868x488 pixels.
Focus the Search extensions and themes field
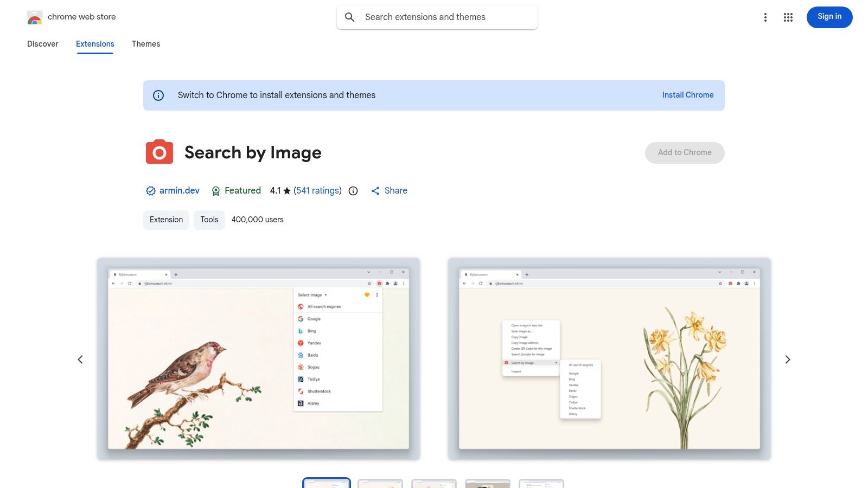(437, 17)
